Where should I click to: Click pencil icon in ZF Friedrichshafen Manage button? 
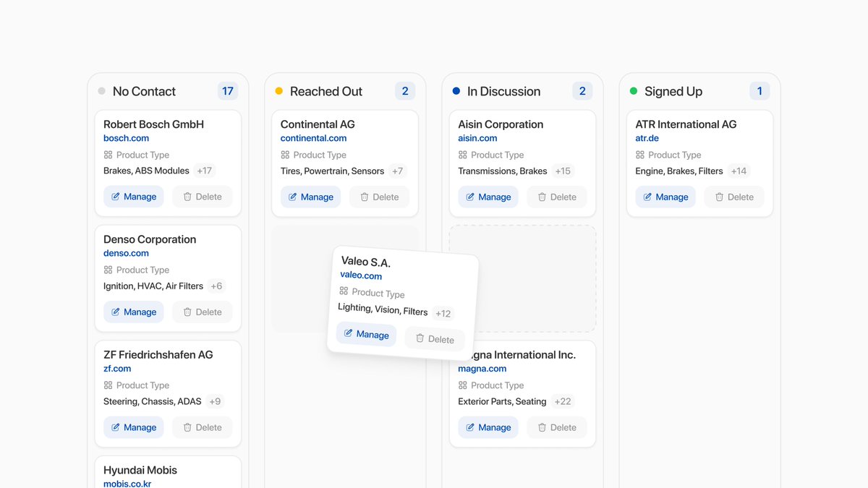pyautogui.click(x=116, y=427)
